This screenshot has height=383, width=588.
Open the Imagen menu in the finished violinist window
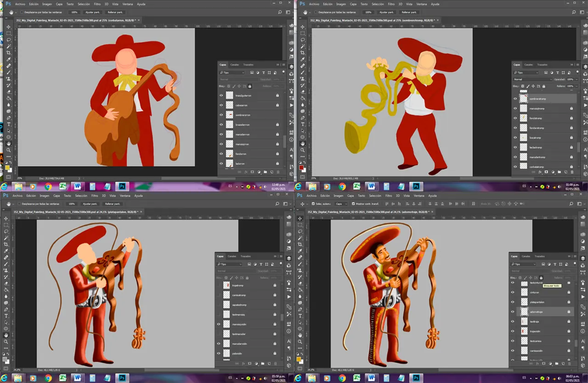(339, 196)
